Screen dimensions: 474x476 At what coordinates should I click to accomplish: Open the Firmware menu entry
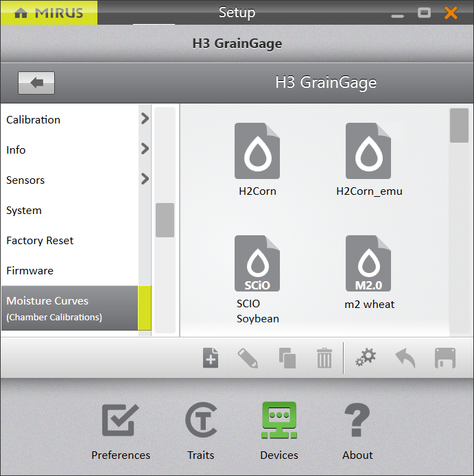click(29, 271)
